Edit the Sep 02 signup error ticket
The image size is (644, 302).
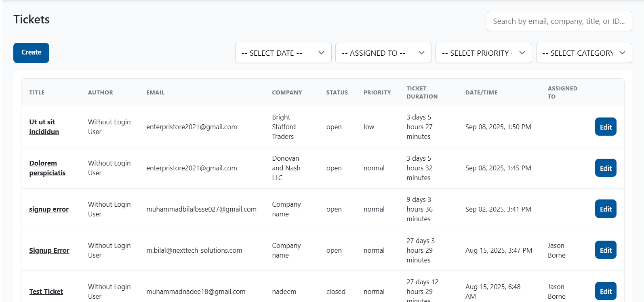[x=605, y=209]
